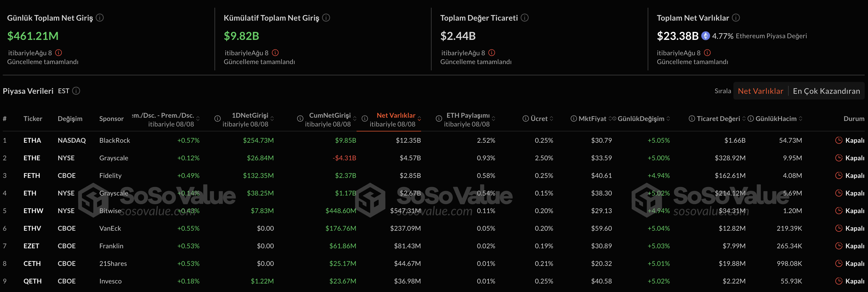Screen dimensions: 868x292
Task: Click the Prem./Dsc. column sort arrows
Action: (198, 119)
